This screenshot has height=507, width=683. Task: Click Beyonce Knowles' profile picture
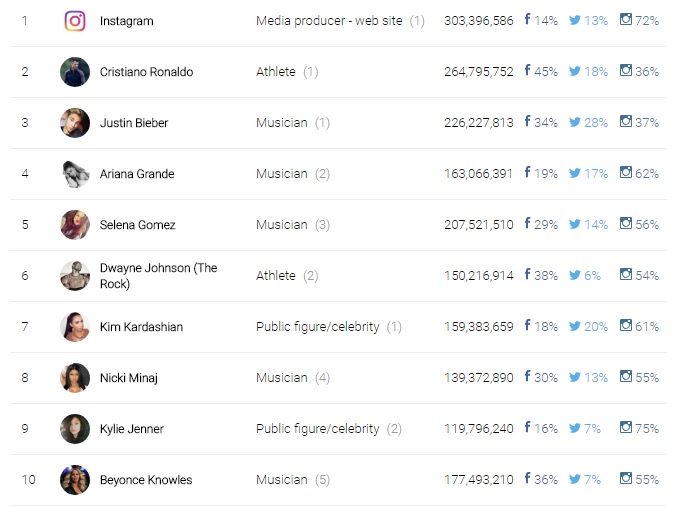(x=75, y=480)
